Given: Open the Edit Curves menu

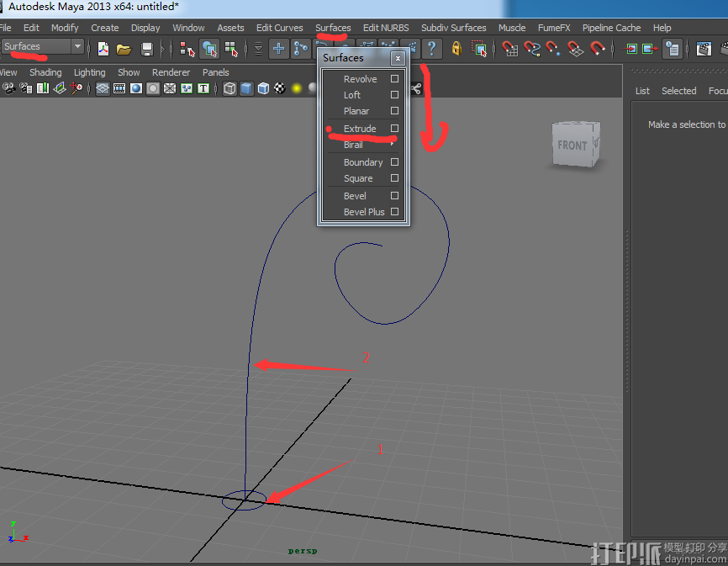Looking at the screenshot, I should pos(279,28).
